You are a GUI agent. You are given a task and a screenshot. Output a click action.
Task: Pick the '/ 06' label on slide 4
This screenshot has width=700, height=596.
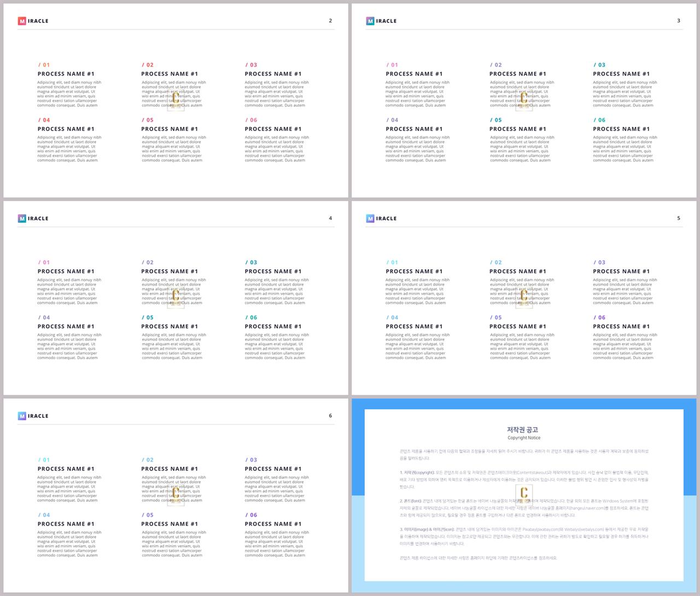click(251, 317)
